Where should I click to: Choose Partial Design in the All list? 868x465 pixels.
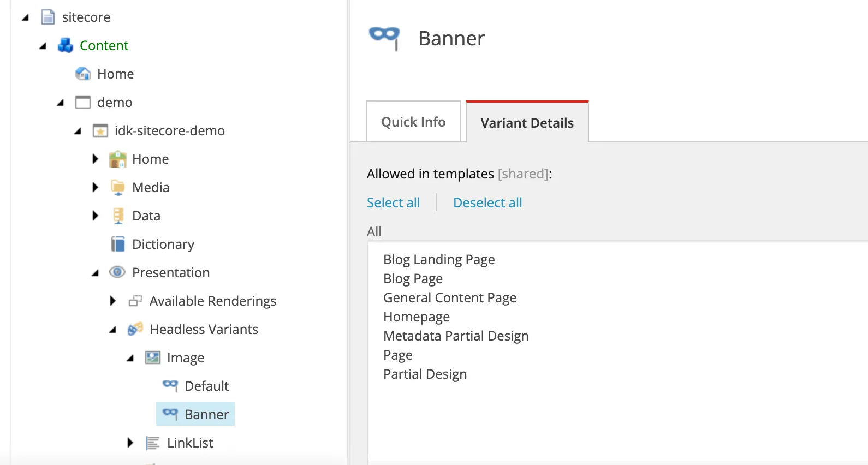point(425,374)
